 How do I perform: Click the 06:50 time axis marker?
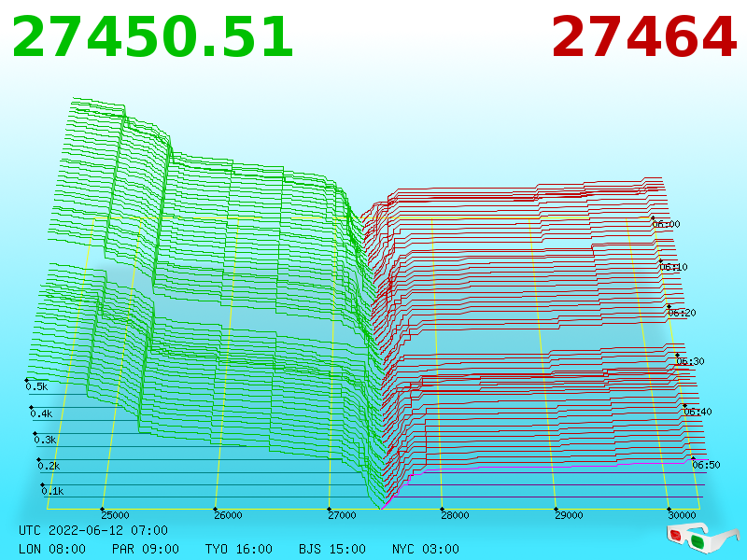[x=706, y=465]
